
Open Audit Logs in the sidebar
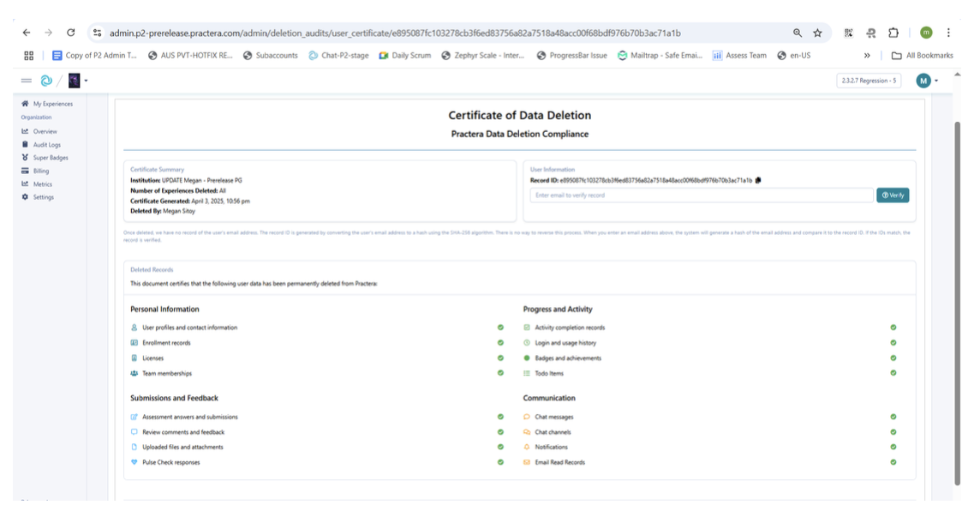pyautogui.click(x=46, y=145)
